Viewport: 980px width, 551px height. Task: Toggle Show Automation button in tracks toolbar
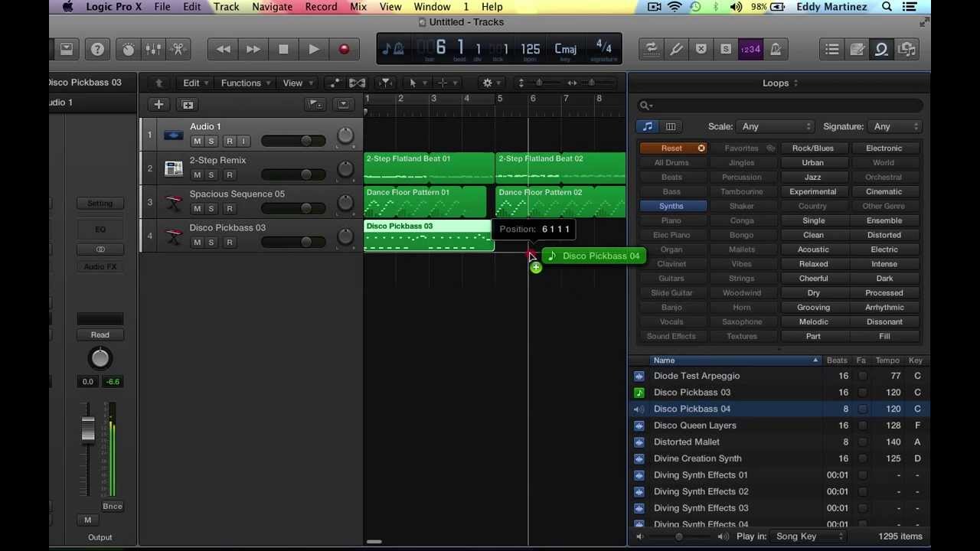tap(335, 83)
